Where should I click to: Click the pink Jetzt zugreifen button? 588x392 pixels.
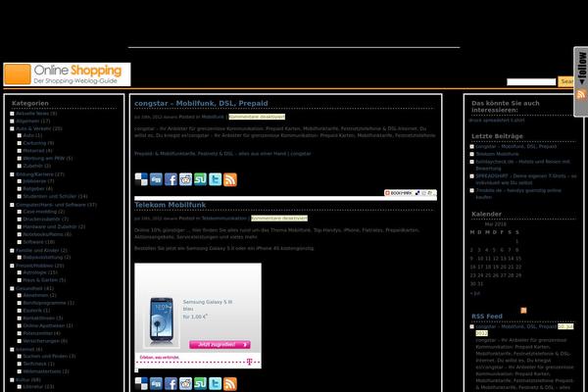[x=220, y=345]
